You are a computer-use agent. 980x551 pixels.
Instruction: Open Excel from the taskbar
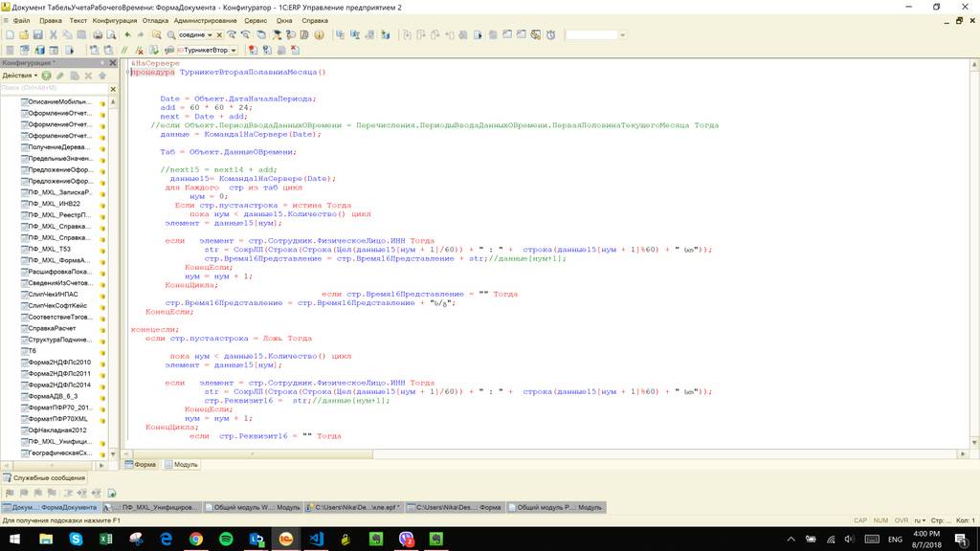[x=105, y=539]
